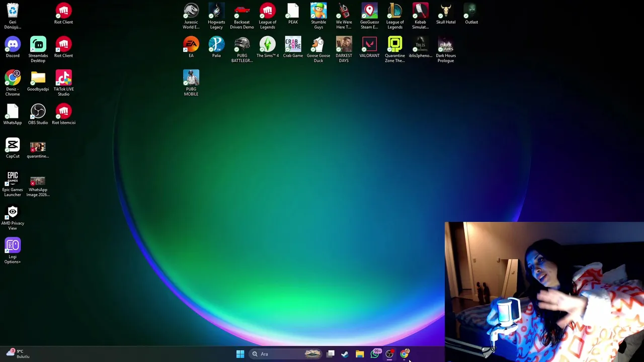Open Kebab Simulator shortcut

pyautogui.click(x=420, y=16)
